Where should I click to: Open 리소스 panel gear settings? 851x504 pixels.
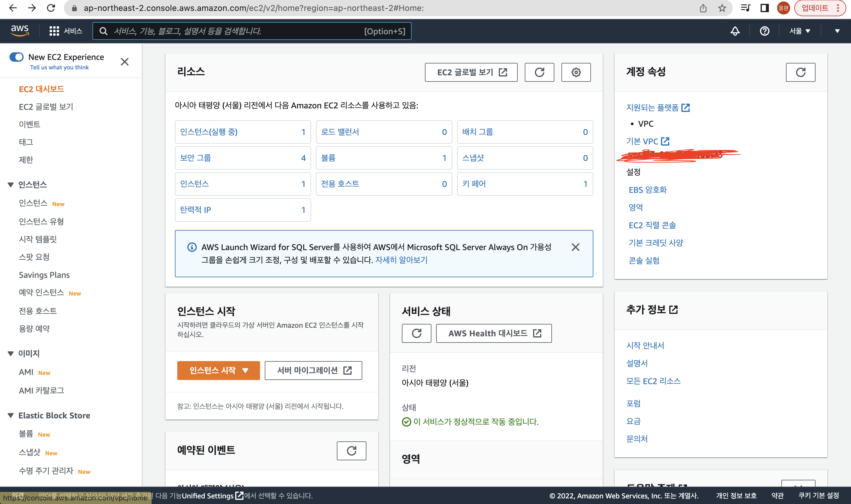(576, 72)
